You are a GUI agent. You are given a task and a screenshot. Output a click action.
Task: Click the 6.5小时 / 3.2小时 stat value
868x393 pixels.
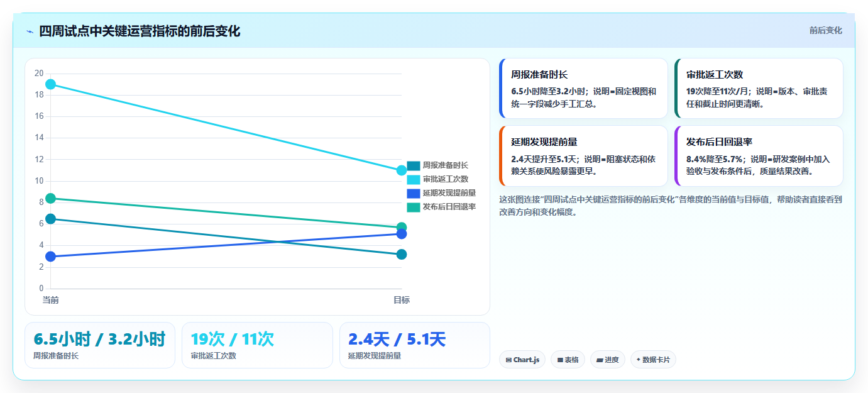(x=99, y=339)
